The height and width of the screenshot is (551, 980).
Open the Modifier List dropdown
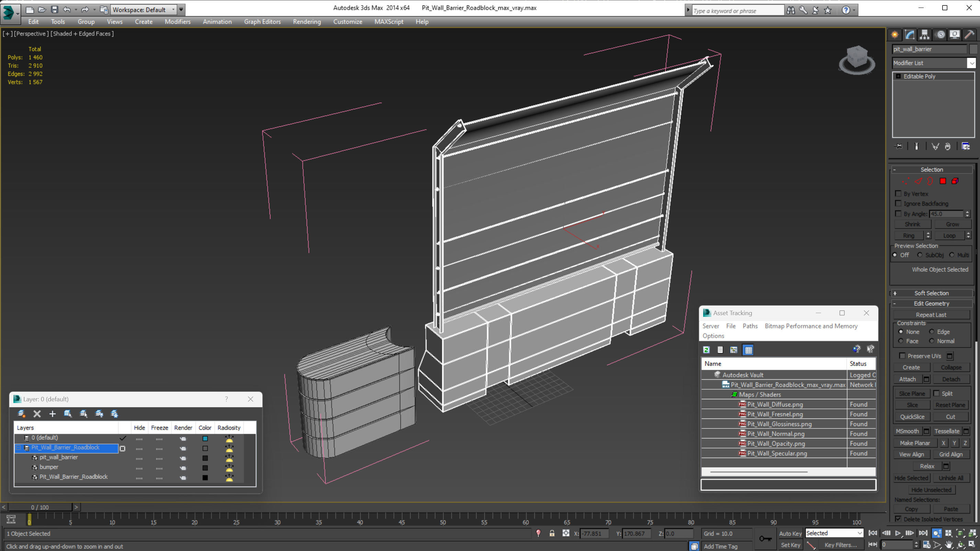tap(971, 63)
